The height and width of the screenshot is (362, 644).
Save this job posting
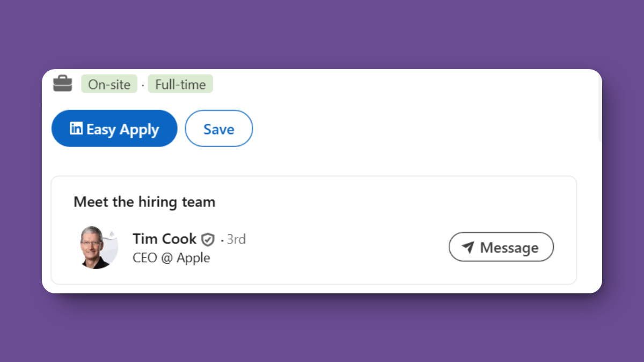click(218, 129)
